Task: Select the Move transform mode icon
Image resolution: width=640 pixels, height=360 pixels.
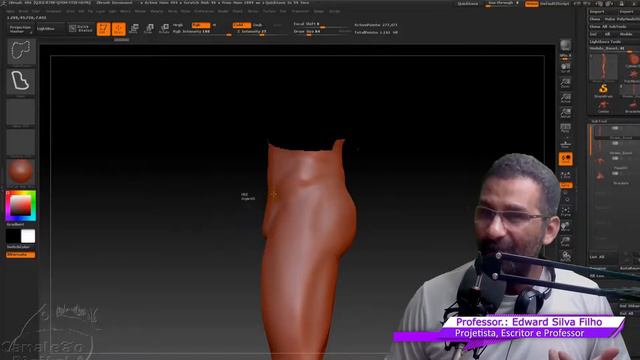Action: click(133, 28)
